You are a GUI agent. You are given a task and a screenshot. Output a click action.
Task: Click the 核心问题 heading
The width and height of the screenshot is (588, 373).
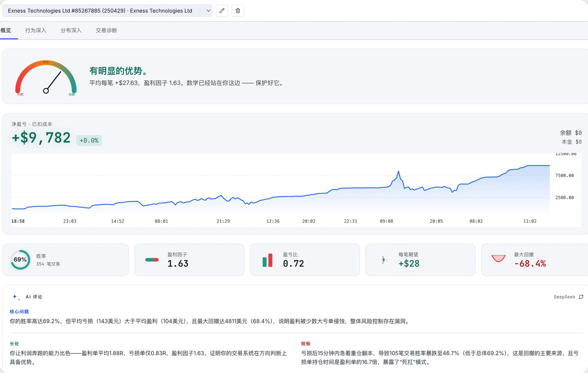point(19,312)
